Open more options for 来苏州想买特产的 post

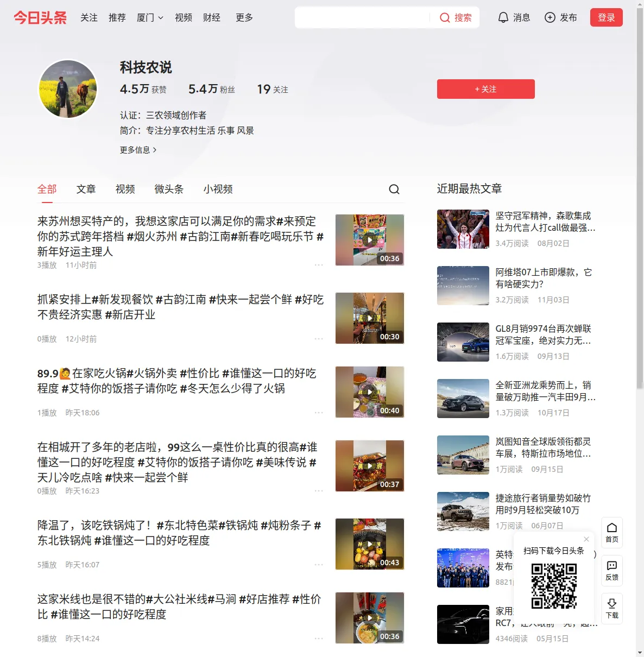pyautogui.click(x=319, y=265)
